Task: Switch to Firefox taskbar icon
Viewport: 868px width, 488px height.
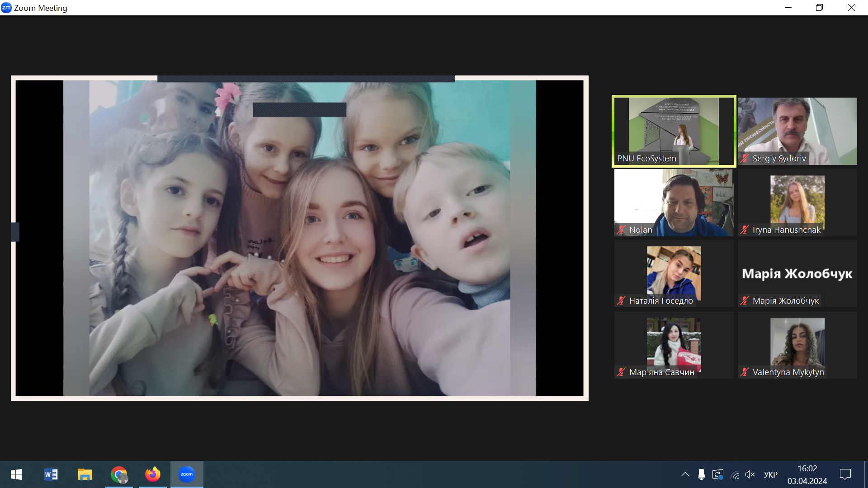Action: (153, 474)
